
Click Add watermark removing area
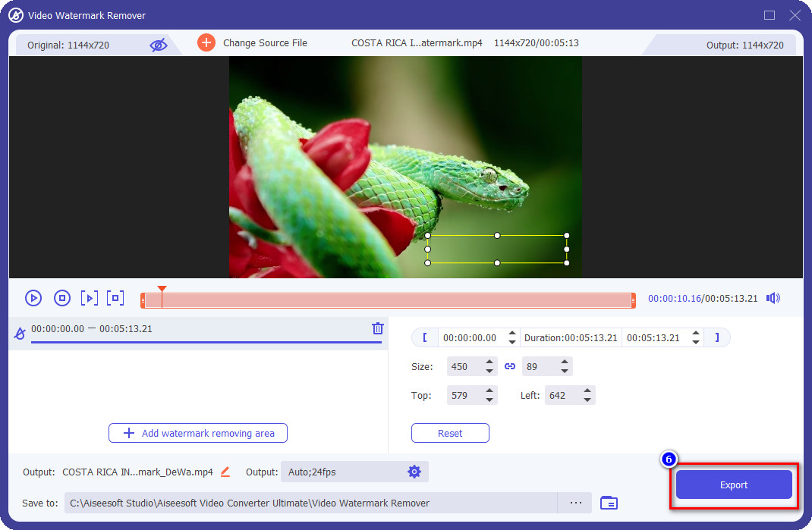point(198,433)
